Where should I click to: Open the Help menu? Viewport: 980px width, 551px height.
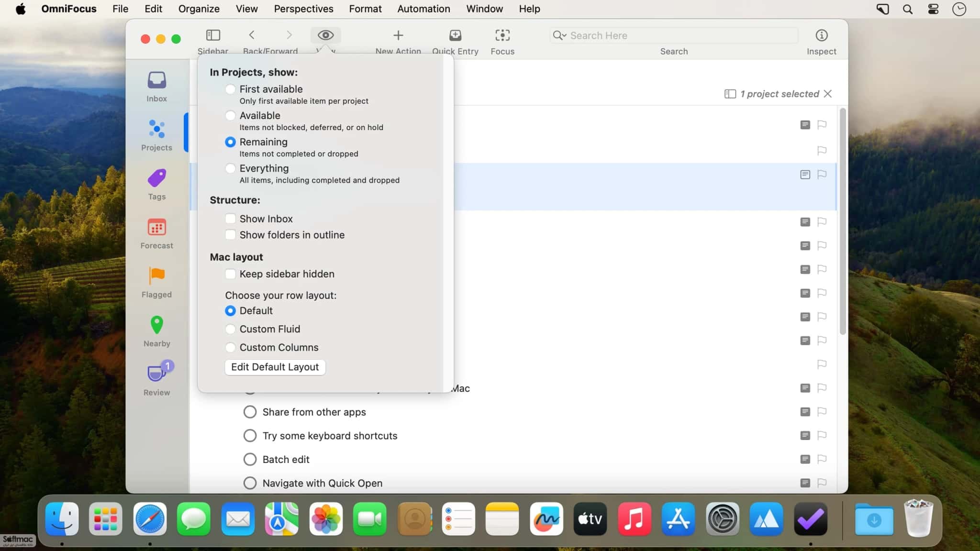[x=529, y=9]
